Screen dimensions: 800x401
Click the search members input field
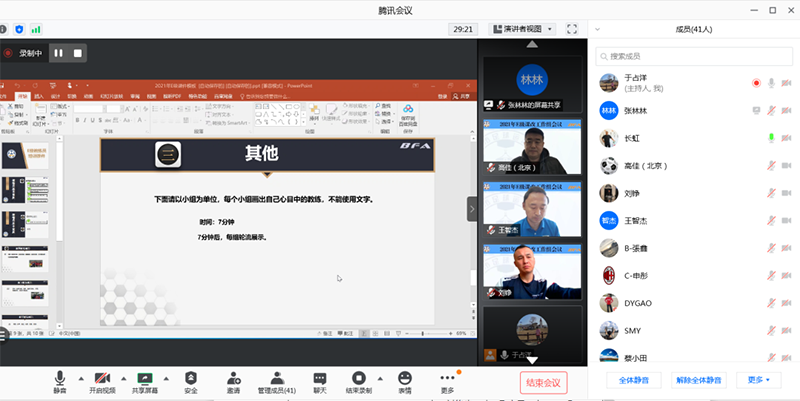[x=691, y=57]
